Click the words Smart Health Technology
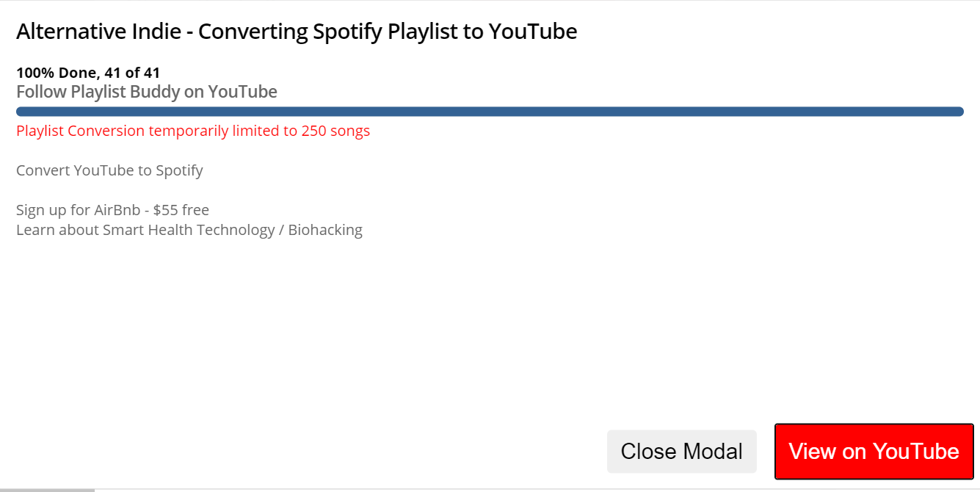 click(189, 230)
